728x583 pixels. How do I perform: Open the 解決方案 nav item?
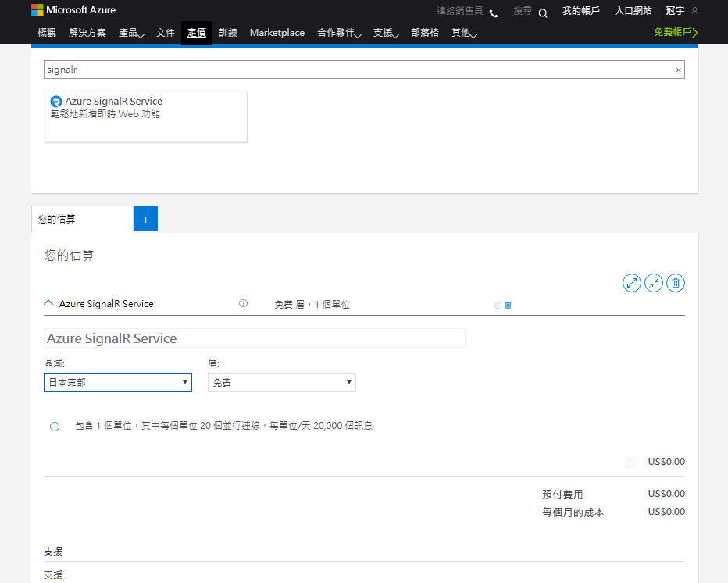87,33
